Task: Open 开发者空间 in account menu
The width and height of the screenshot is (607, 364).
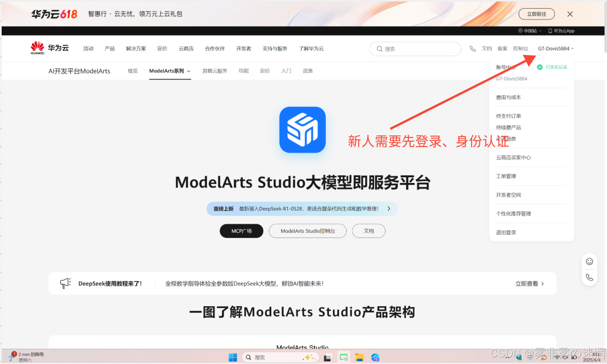Action: (508, 195)
